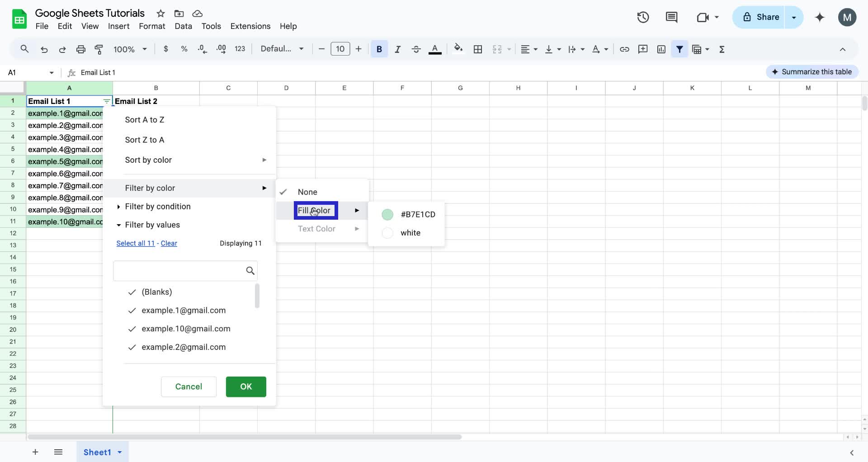868x462 pixels.
Task: Choose Sort A to Z
Action: point(144,120)
